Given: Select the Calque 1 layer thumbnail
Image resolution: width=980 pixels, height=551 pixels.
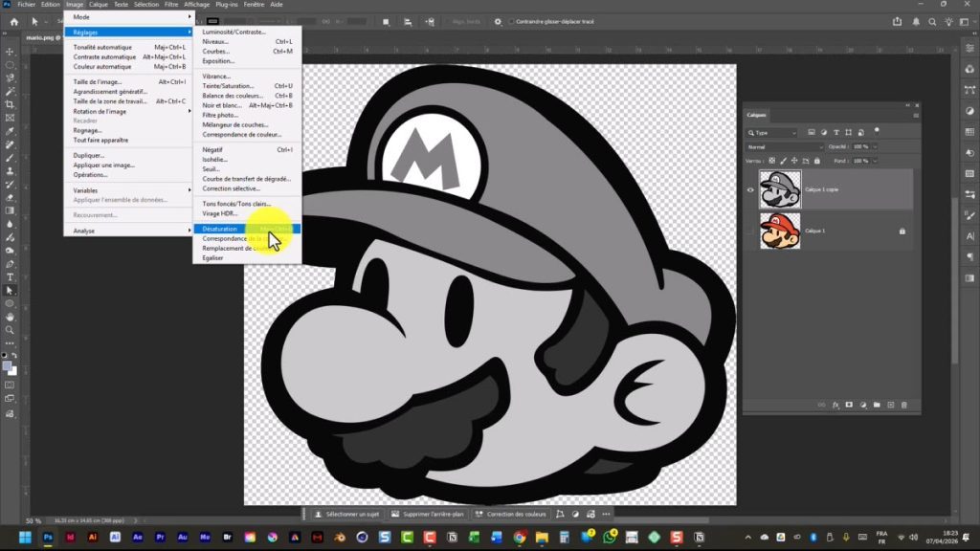Looking at the screenshot, I should coord(780,231).
